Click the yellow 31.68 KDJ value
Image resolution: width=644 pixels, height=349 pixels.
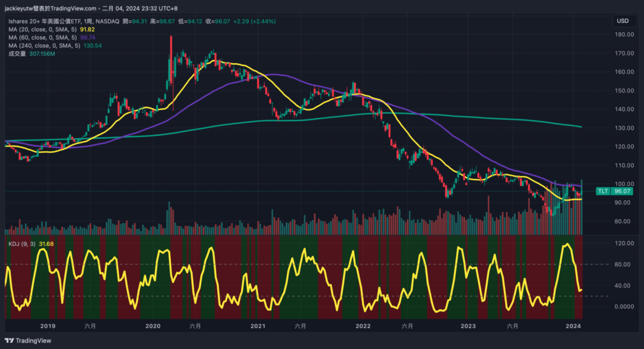pyautogui.click(x=46, y=244)
